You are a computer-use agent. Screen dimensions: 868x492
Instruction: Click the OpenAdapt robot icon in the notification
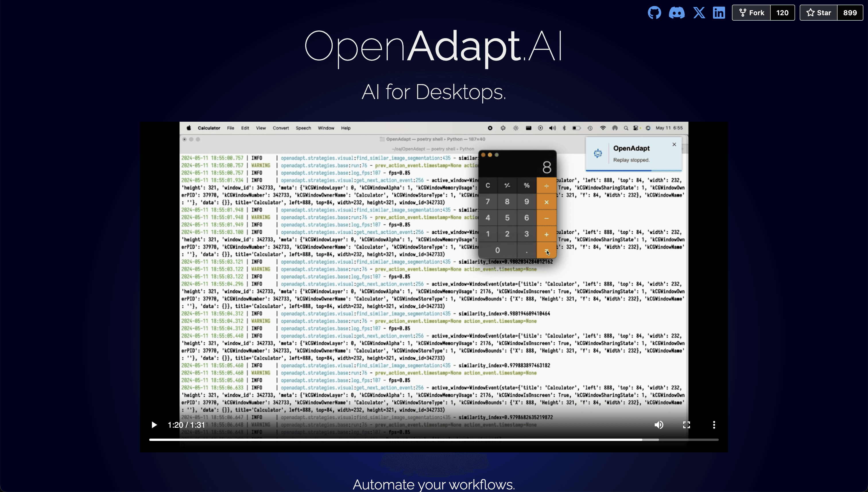pyautogui.click(x=597, y=153)
